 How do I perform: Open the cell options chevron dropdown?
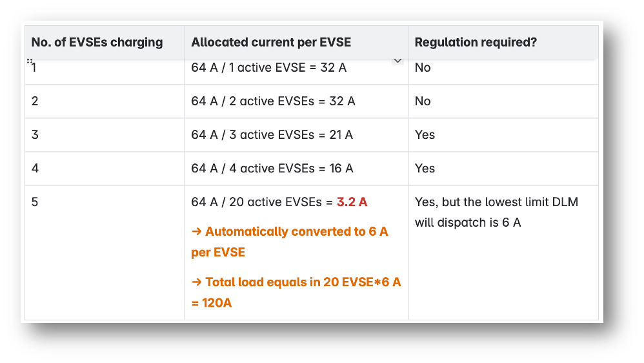click(x=397, y=61)
